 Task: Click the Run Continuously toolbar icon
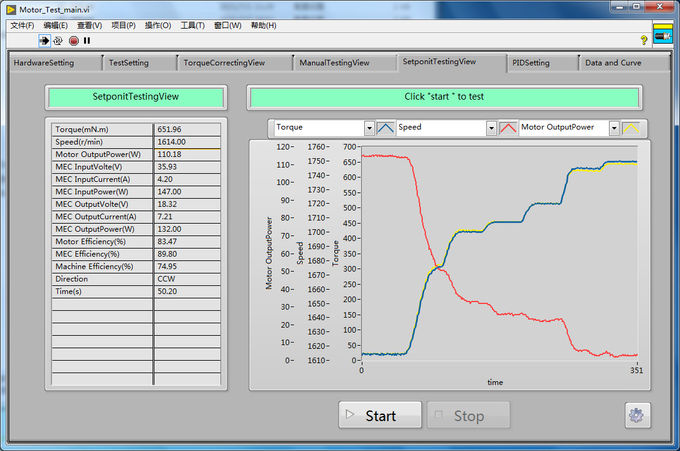tap(58, 41)
